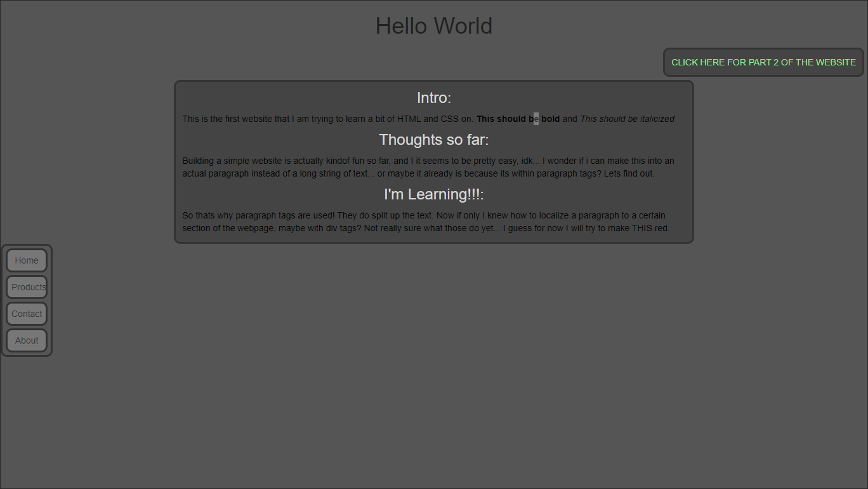Click the word HTML in the intro

pyautogui.click(x=409, y=119)
